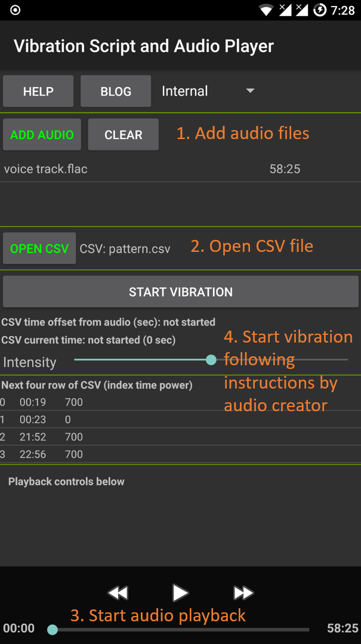Expand the storage selector arrow

tap(250, 91)
